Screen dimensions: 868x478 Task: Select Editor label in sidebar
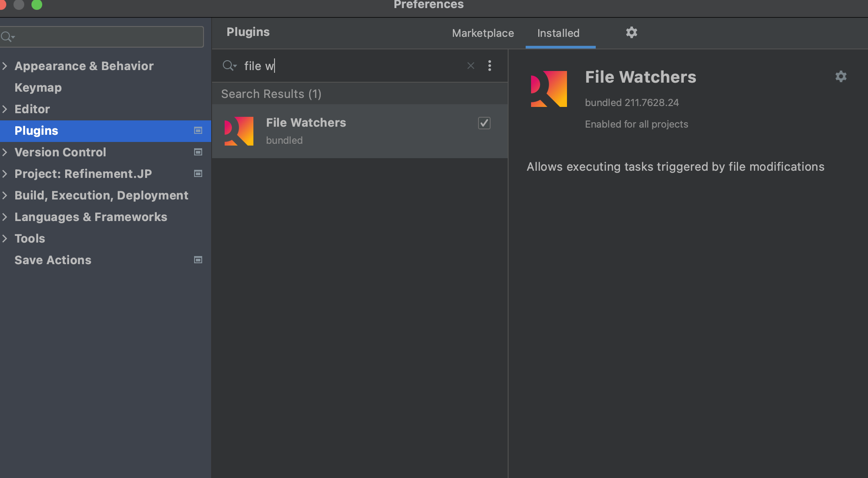coord(32,109)
